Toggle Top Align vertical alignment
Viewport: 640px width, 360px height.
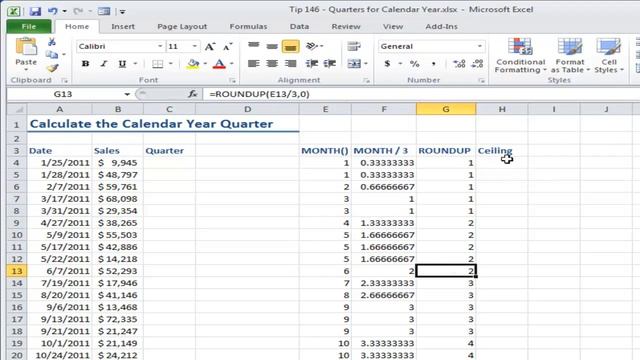(253, 46)
